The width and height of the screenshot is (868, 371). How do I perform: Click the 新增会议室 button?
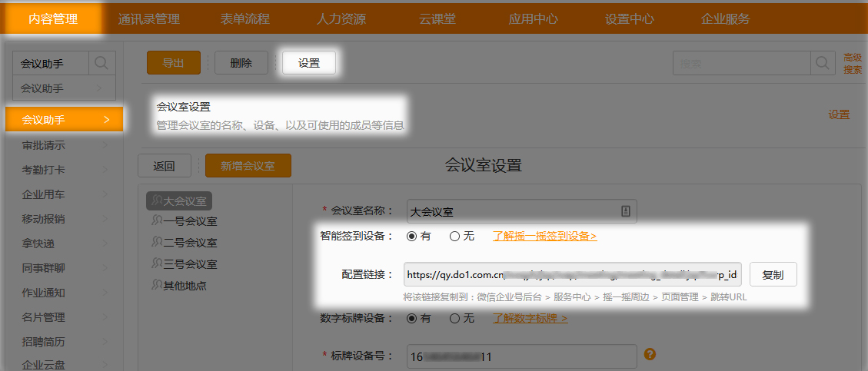pos(248,165)
